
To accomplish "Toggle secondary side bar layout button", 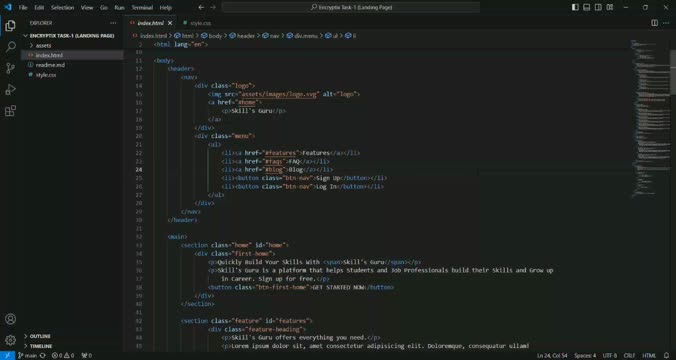I will coord(598,7).
